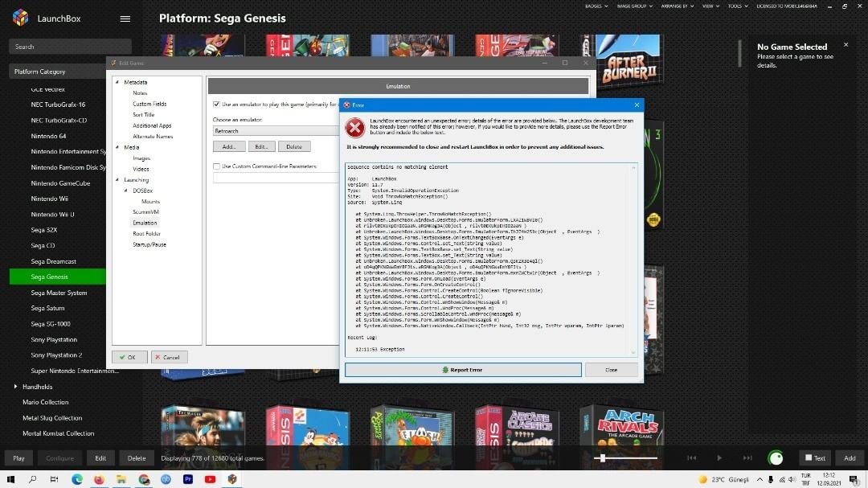Open the 'Choose an emulator' Retroarch combo box
This screenshot has width=868, height=488.
276,131
